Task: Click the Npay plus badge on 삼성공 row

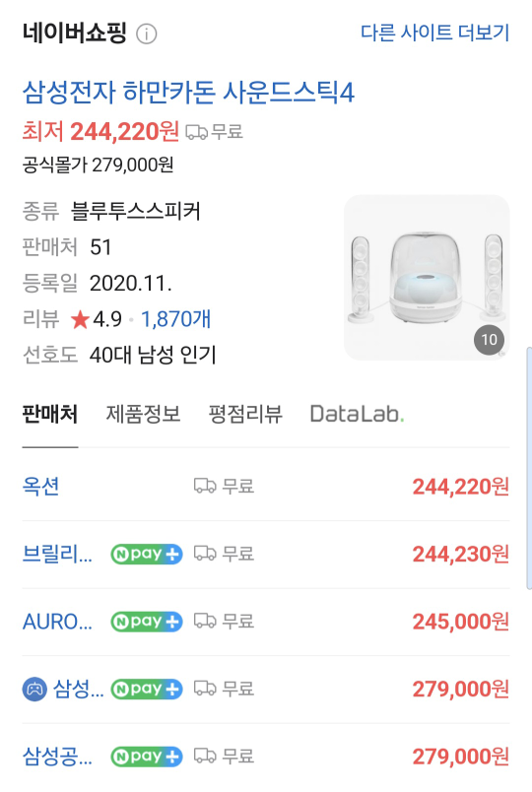Action: [x=147, y=757]
